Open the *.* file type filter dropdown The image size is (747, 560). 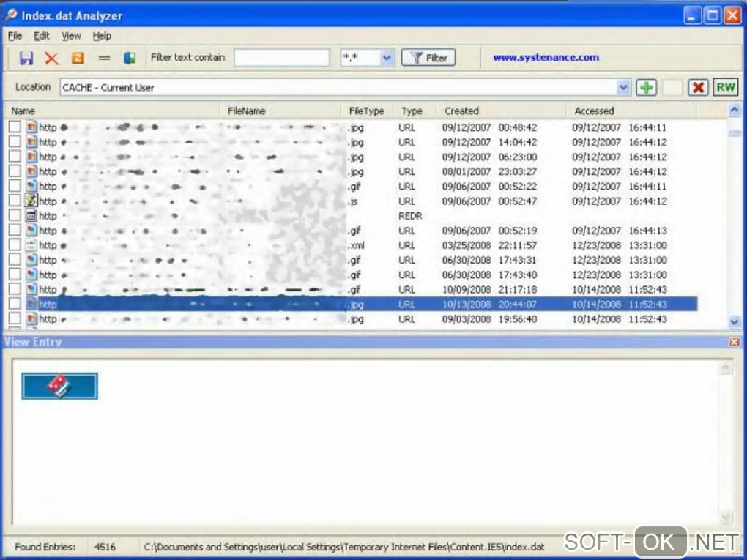coord(387,58)
